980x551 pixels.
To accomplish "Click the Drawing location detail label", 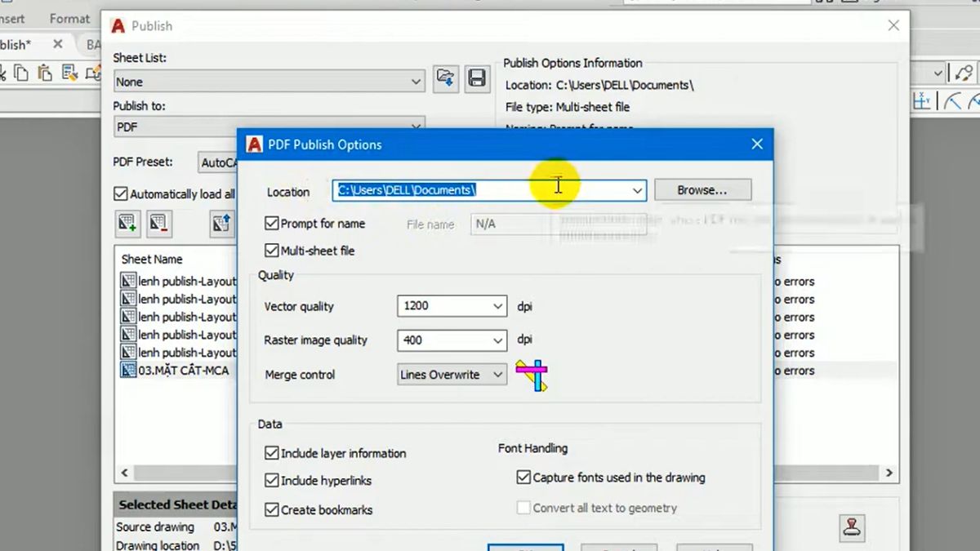I will click(158, 545).
